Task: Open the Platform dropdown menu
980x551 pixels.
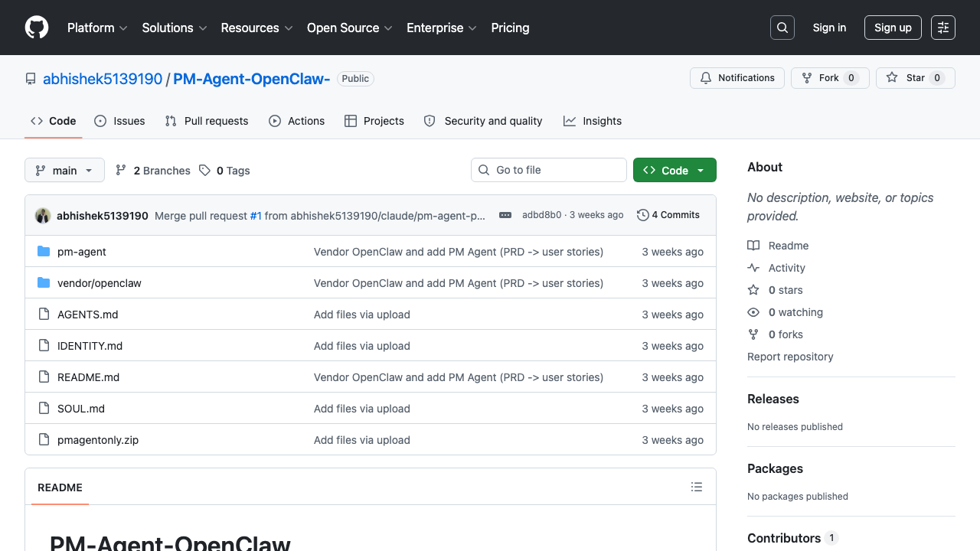Action: point(96,28)
